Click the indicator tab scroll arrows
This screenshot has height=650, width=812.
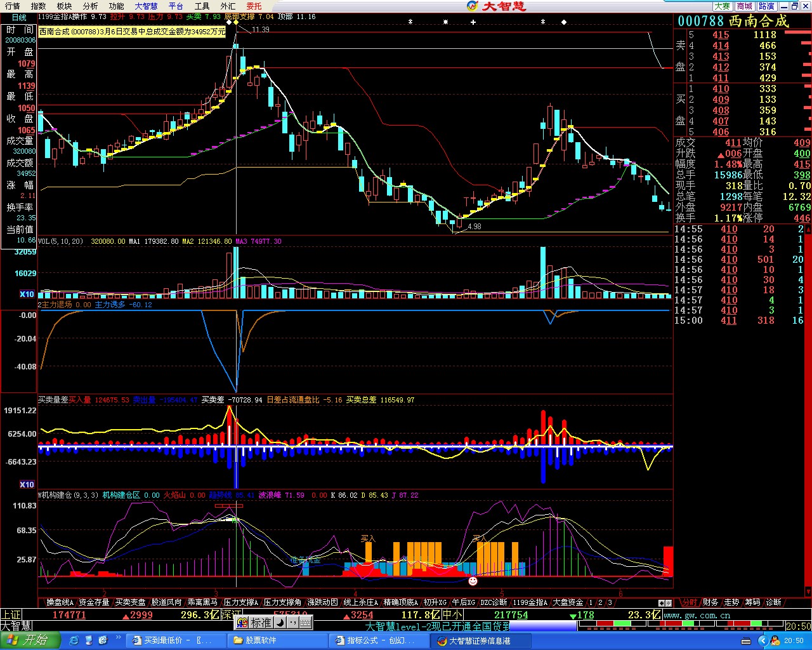(x=665, y=603)
